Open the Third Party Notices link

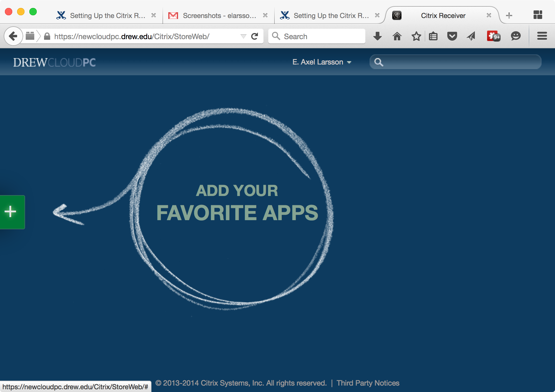coord(368,383)
